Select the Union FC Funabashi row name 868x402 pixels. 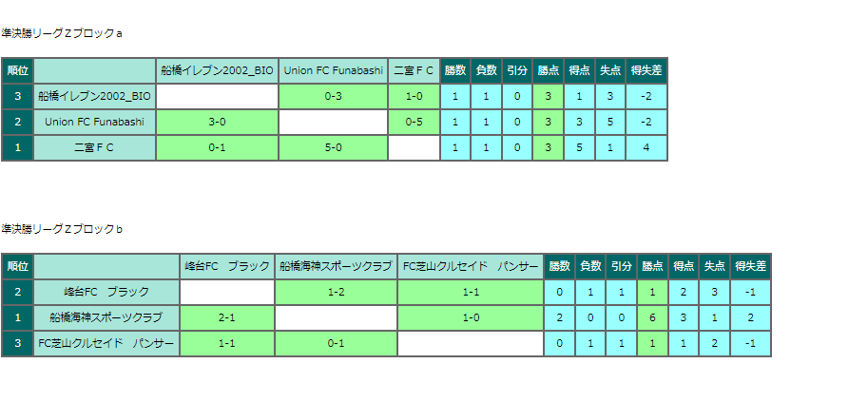(95, 123)
